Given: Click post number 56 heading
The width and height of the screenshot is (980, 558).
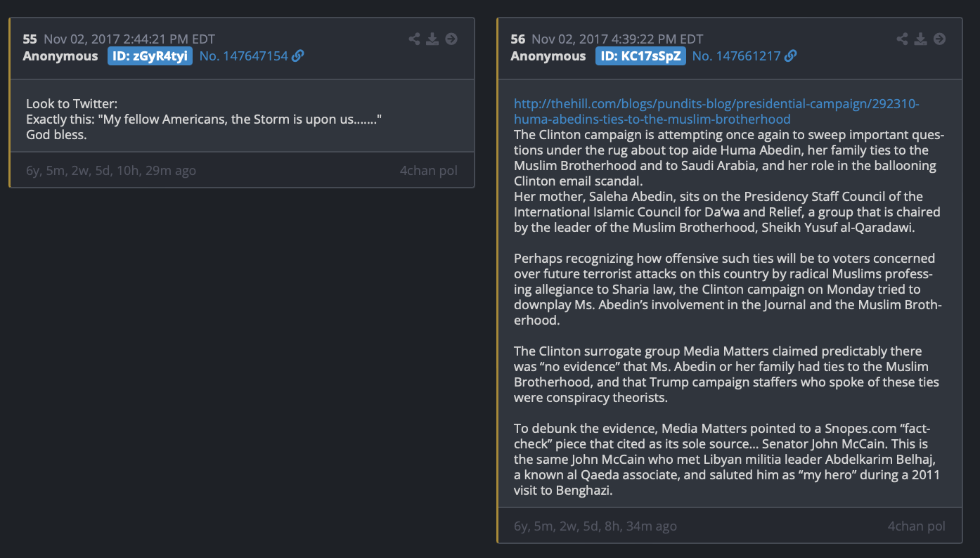Looking at the screenshot, I should (518, 39).
